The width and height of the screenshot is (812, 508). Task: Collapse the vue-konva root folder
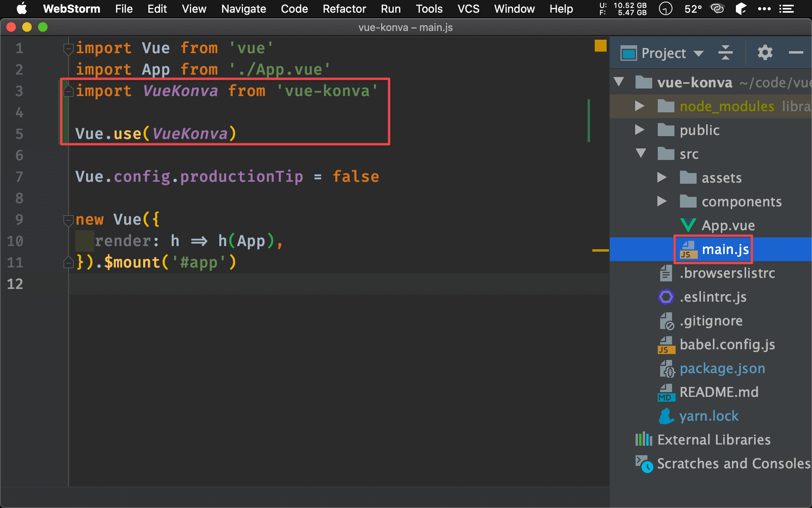tap(619, 82)
